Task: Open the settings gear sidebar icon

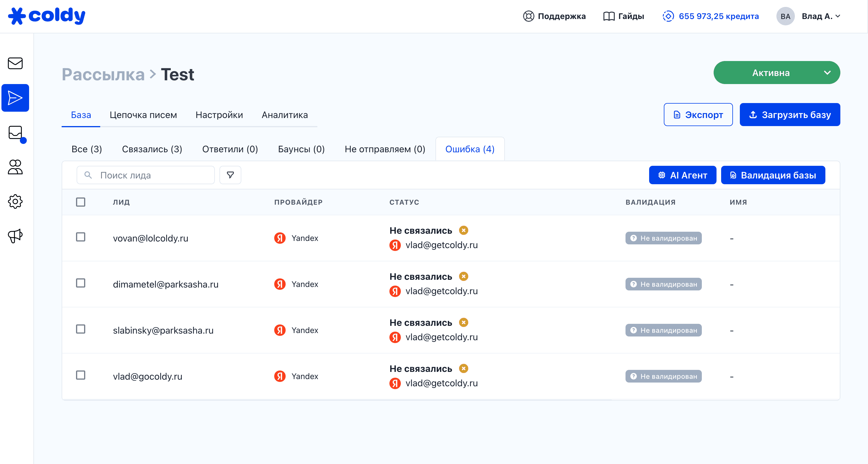Action: click(x=15, y=201)
